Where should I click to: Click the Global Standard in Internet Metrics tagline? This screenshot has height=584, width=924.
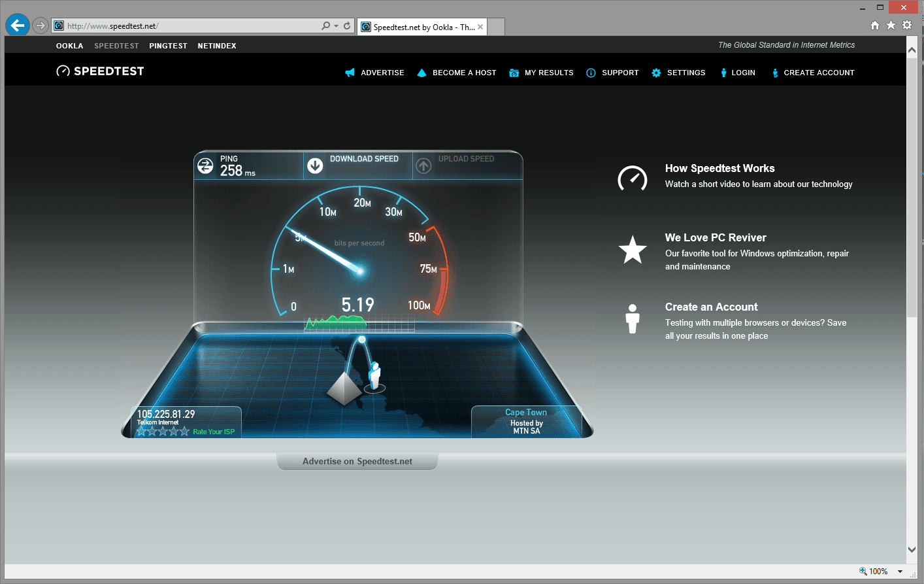pyautogui.click(x=786, y=45)
